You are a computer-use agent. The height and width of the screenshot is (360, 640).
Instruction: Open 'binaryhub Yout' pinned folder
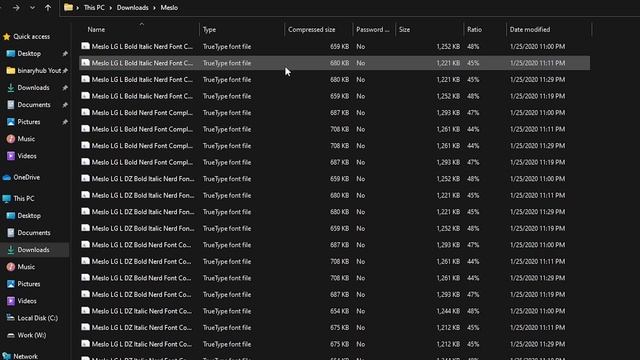(39, 71)
